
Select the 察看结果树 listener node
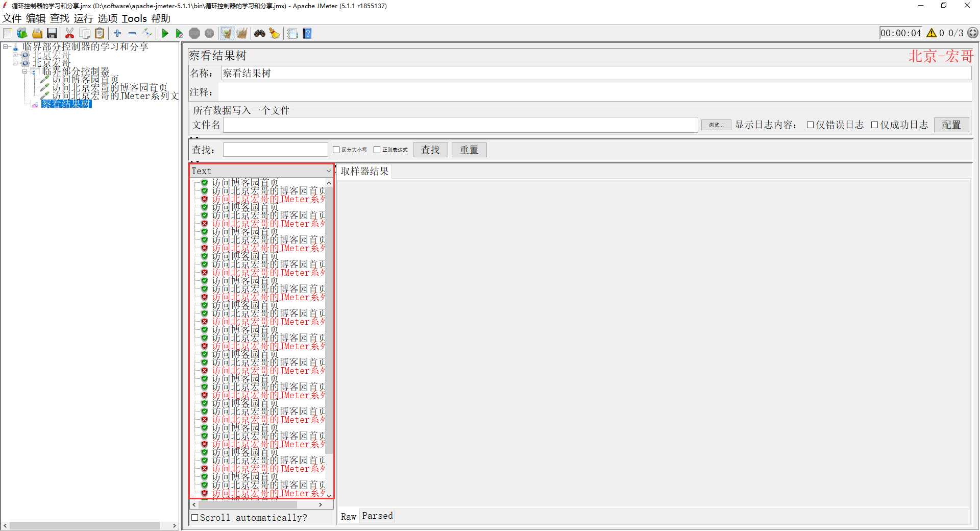coord(66,104)
